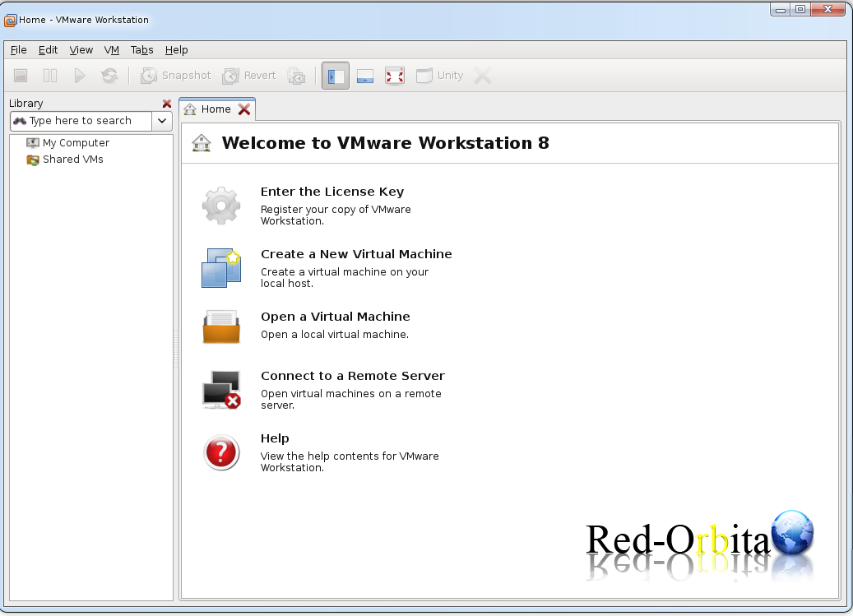Viewport: 853px width, 616px height.
Task: Click the snapshot manager toolbar icon
Action: [x=296, y=76]
